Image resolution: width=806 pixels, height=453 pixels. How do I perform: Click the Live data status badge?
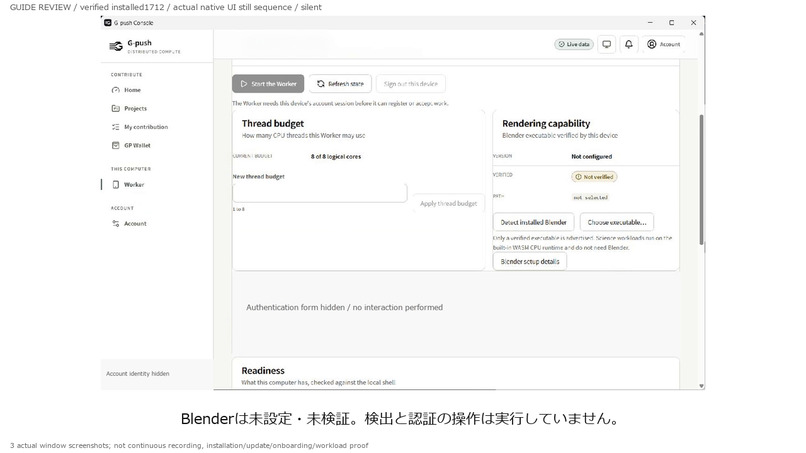574,44
